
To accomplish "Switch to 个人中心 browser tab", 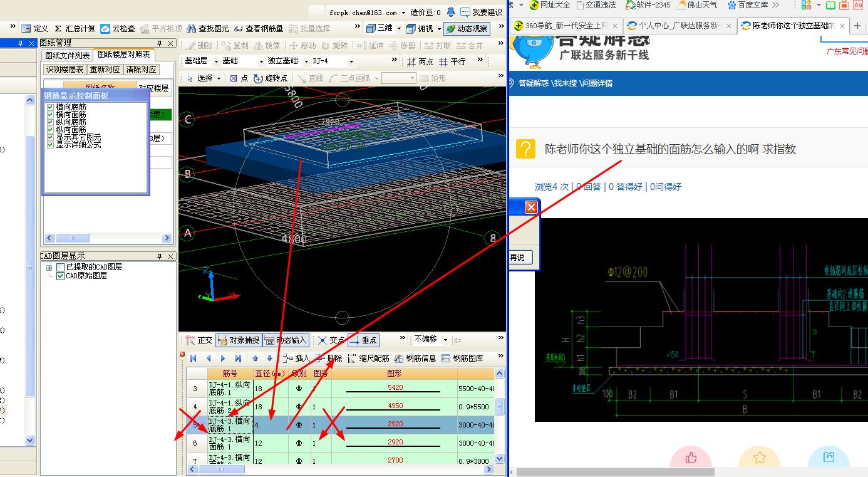I will coord(679,26).
